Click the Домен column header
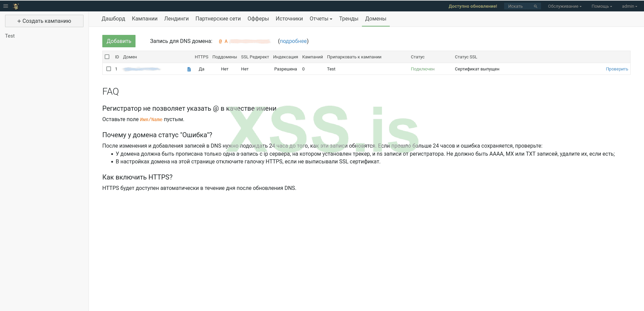 coord(130,57)
